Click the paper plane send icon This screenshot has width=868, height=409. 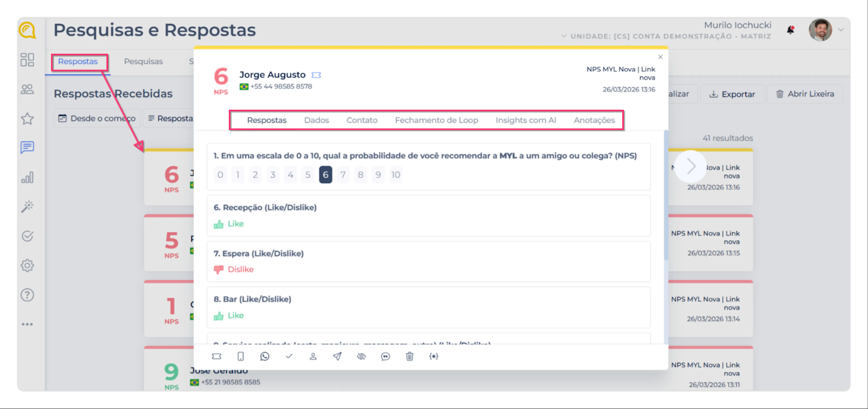click(337, 356)
